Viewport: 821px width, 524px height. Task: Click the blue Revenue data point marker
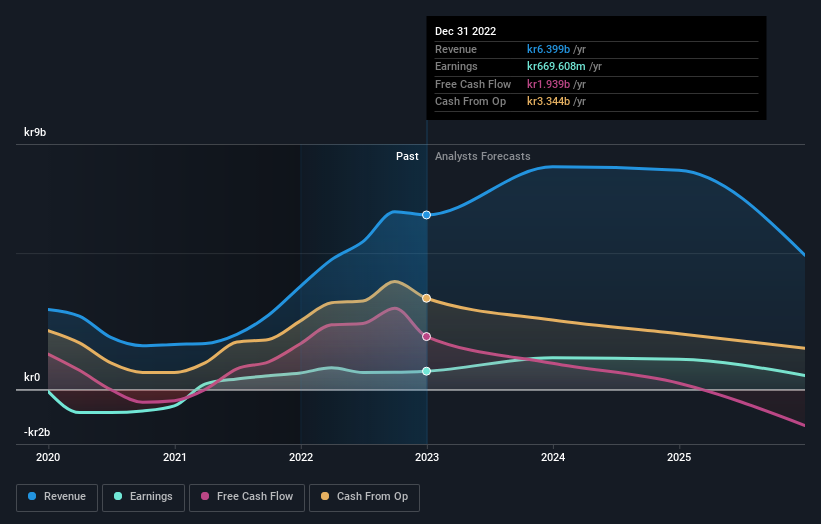point(427,215)
